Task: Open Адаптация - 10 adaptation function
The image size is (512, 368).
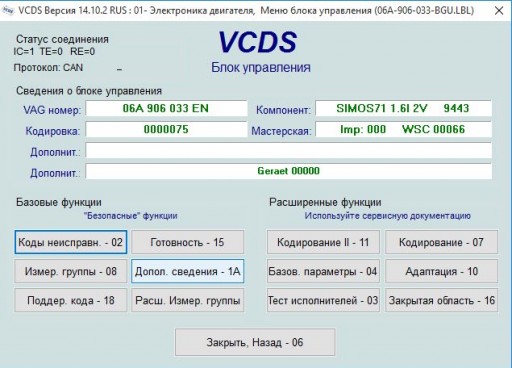Action: click(441, 271)
